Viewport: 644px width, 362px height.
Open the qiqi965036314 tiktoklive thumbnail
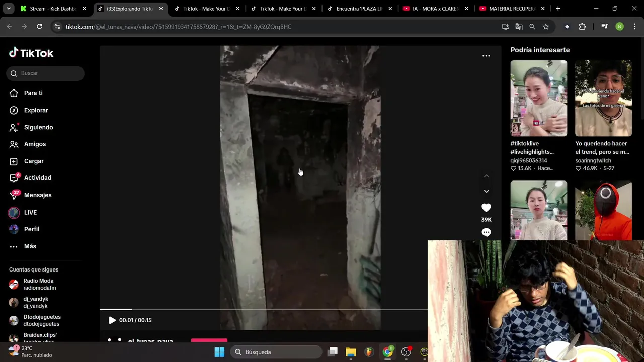click(x=538, y=99)
